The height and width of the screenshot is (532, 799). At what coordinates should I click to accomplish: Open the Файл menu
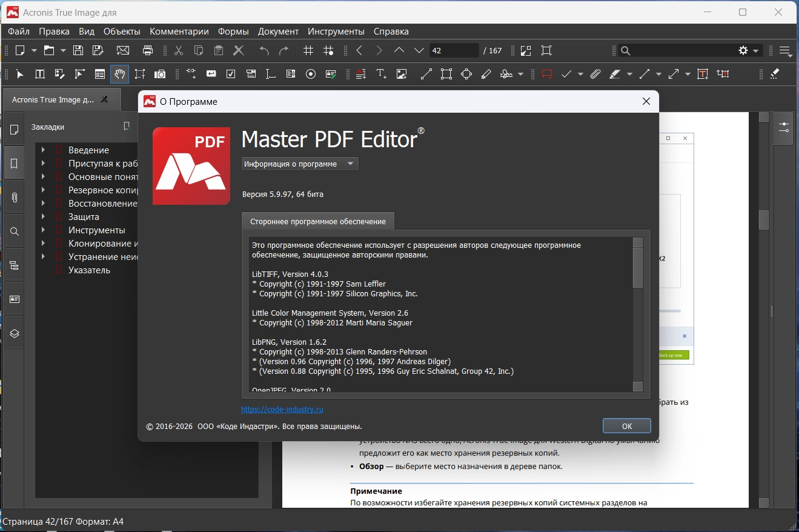(x=19, y=32)
